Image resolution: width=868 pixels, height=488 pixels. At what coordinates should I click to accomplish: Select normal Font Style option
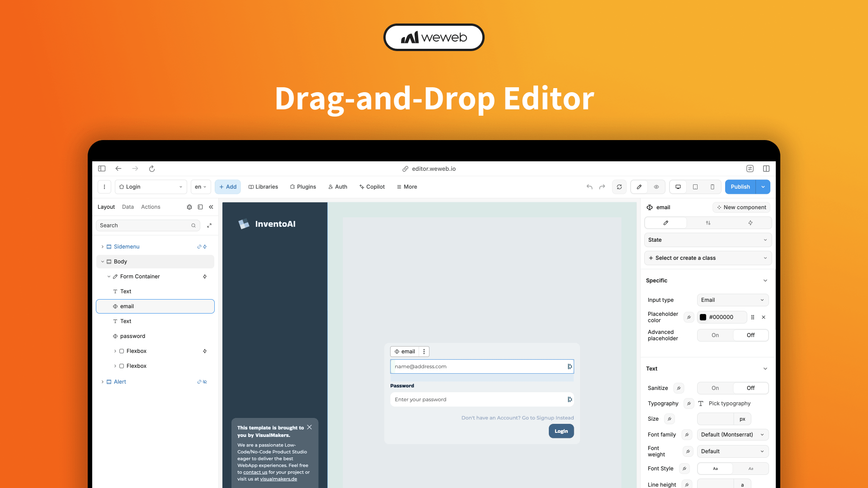tap(715, 469)
